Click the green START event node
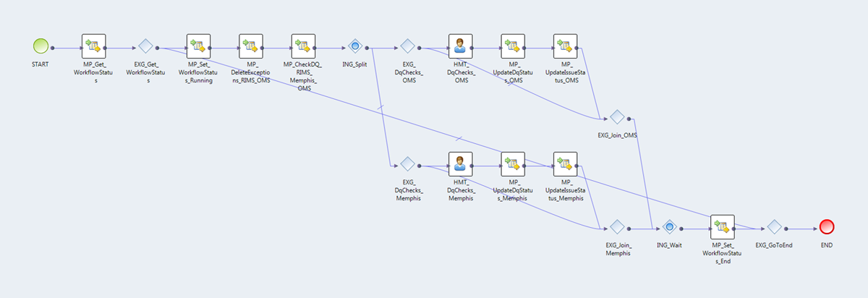 (41, 46)
